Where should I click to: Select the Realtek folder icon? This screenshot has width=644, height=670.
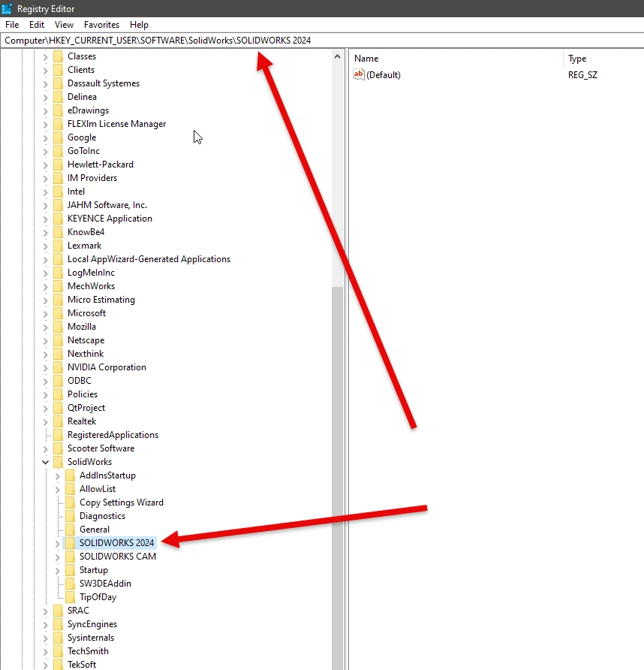pos(58,421)
